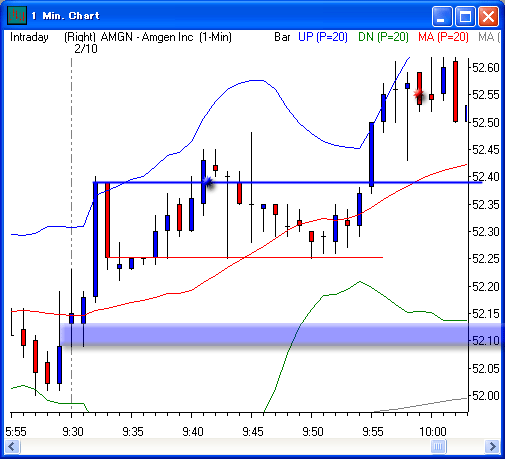
Task: Select the UP (P=20) indicator label
Action: 323,37
